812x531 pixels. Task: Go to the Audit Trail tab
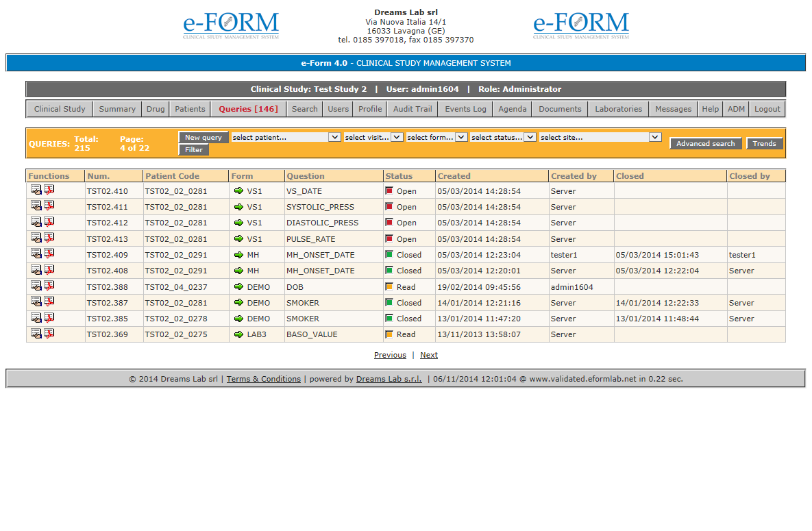tap(413, 109)
